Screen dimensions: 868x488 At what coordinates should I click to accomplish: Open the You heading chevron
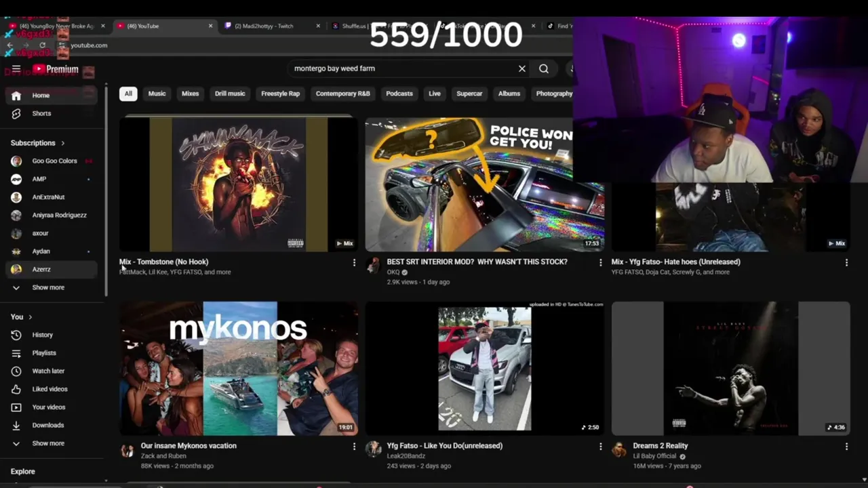[30, 317]
